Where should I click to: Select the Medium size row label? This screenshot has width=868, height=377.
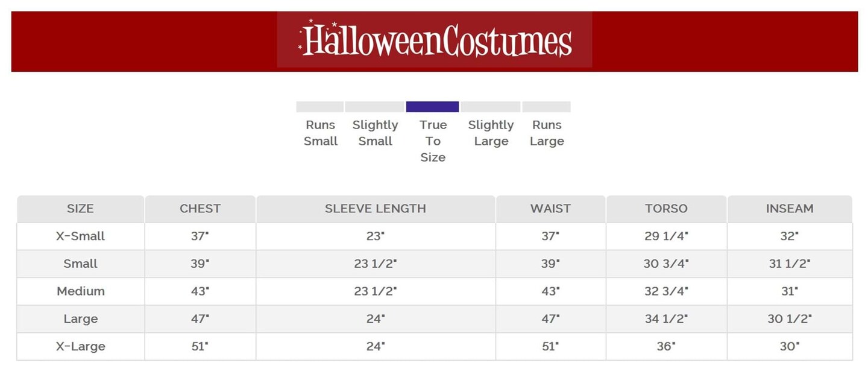point(80,291)
